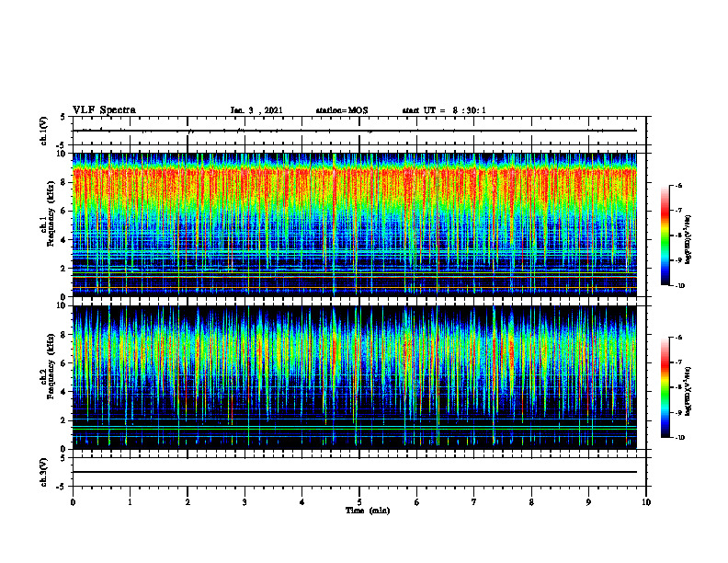The height and width of the screenshot is (563, 728).
Task: Click the "Time (min)" axis label
Action: click(368, 511)
